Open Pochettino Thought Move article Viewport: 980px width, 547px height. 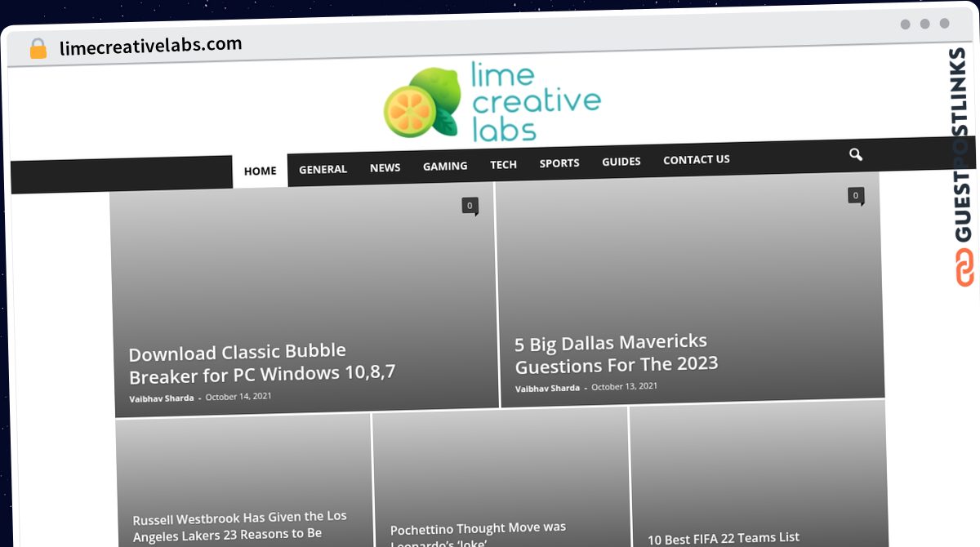pyautogui.click(x=479, y=535)
